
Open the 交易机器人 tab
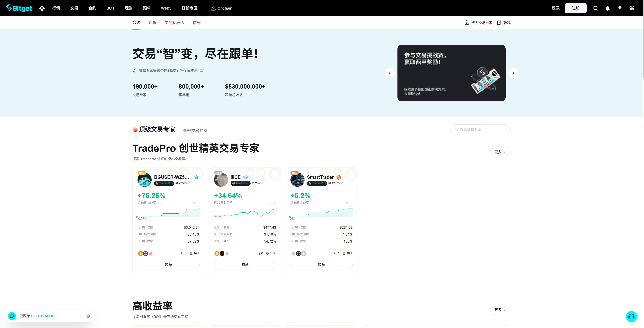(x=174, y=23)
